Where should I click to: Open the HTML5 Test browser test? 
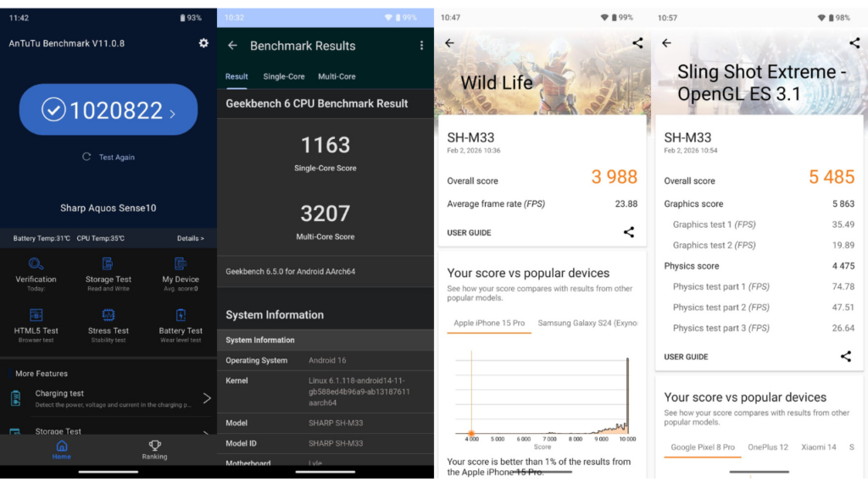pos(36,316)
